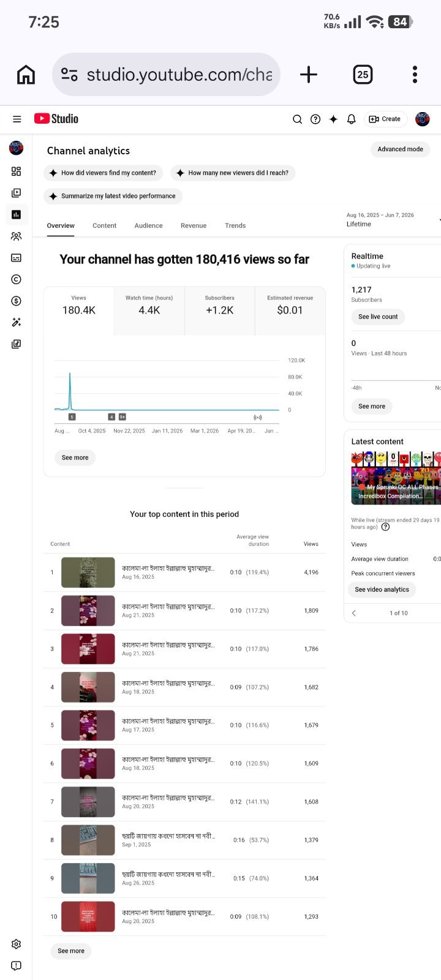Switch to the Revenue tab
Image resolution: width=441 pixels, height=980 pixels.
pos(194,226)
